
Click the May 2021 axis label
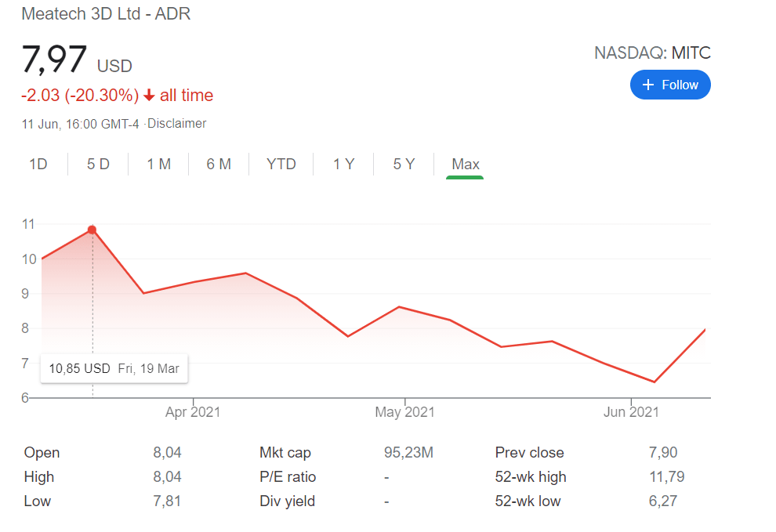[404, 412]
